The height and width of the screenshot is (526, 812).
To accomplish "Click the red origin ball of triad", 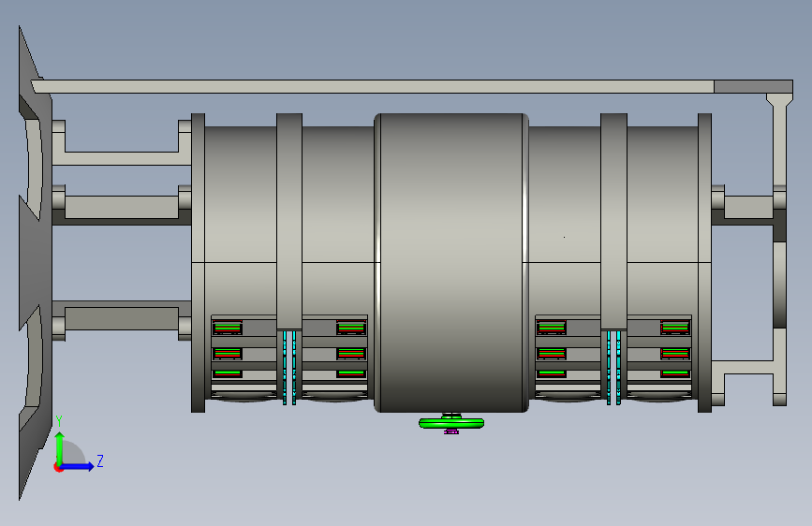I will [58, 467].
